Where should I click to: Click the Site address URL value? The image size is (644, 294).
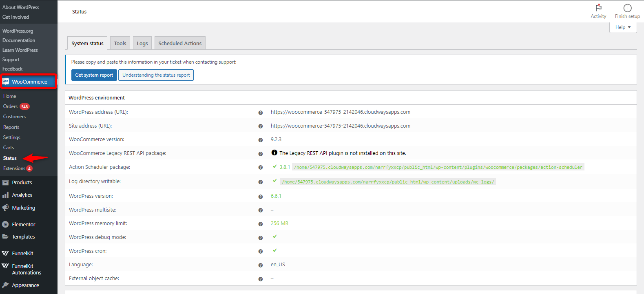tap(341, 126)
